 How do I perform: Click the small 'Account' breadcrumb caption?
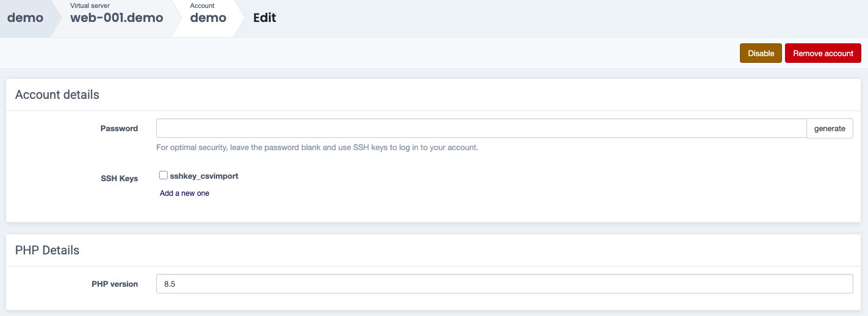[x=203, y=5]
